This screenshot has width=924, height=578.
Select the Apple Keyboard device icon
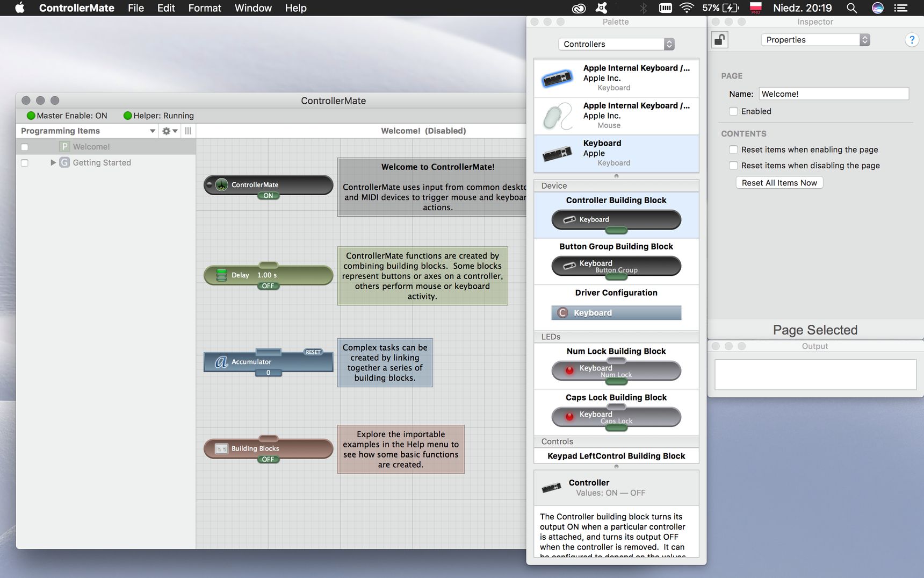(x=557, y=154)
